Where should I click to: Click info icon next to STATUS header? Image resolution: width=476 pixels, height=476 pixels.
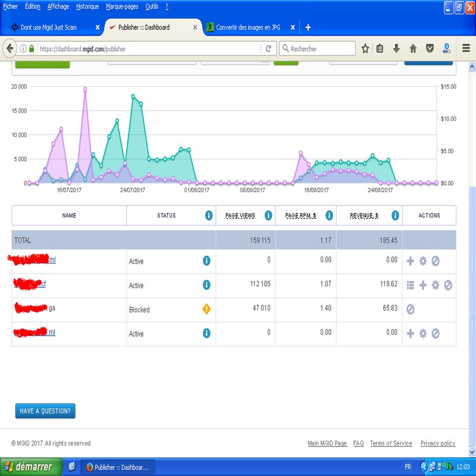tap(209, 215)
